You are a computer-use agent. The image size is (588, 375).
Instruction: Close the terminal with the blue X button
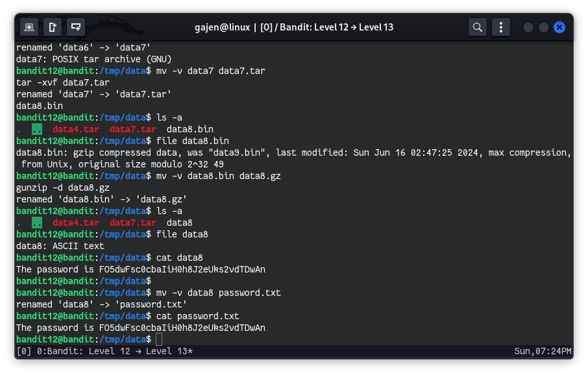pyautogui.click(x=559, y=27)
